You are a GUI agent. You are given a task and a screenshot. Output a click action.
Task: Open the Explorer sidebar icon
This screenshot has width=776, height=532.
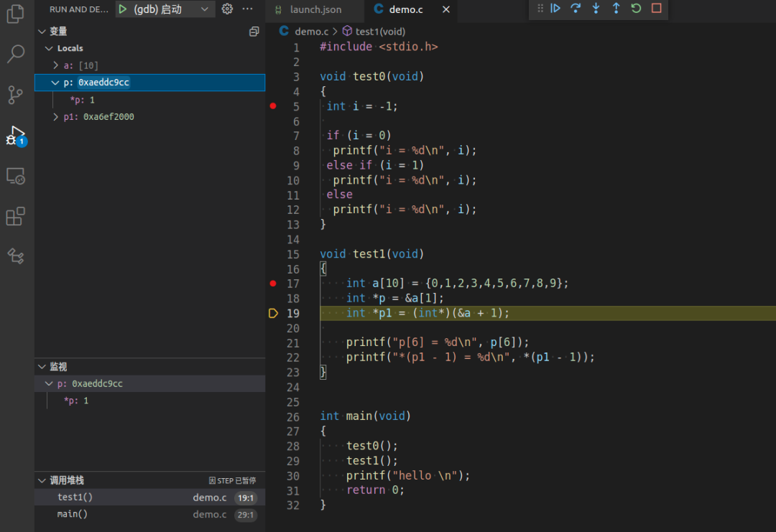click(x=15, y=14)
